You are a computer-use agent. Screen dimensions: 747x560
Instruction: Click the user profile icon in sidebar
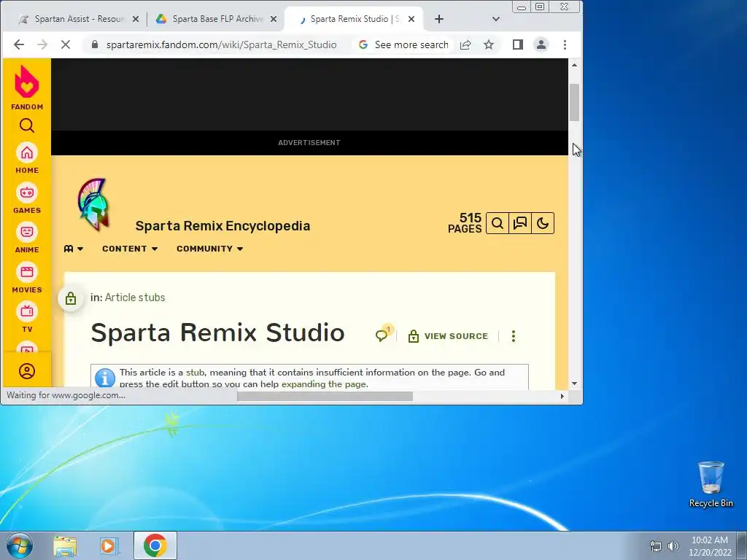[27, 371]
